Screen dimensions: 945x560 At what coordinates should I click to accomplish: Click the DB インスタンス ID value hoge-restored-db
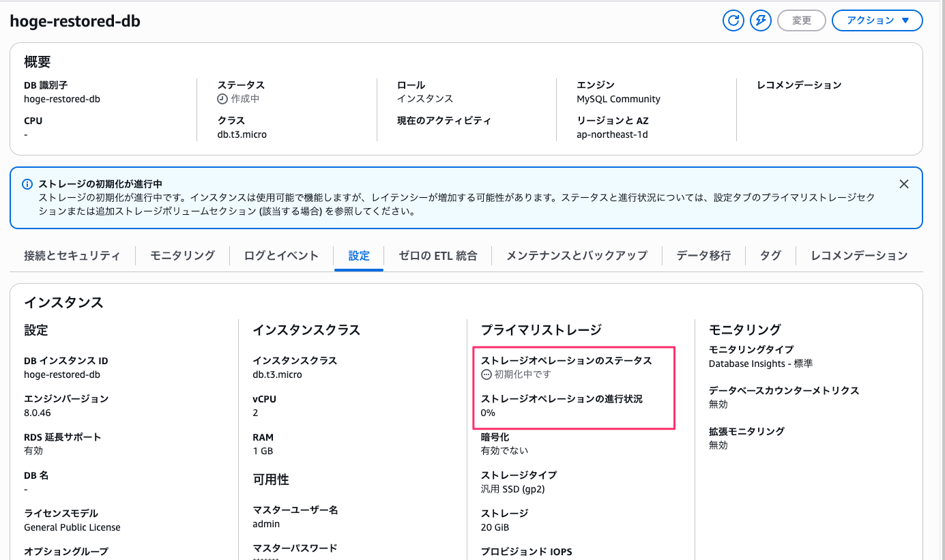click(62, 374)
